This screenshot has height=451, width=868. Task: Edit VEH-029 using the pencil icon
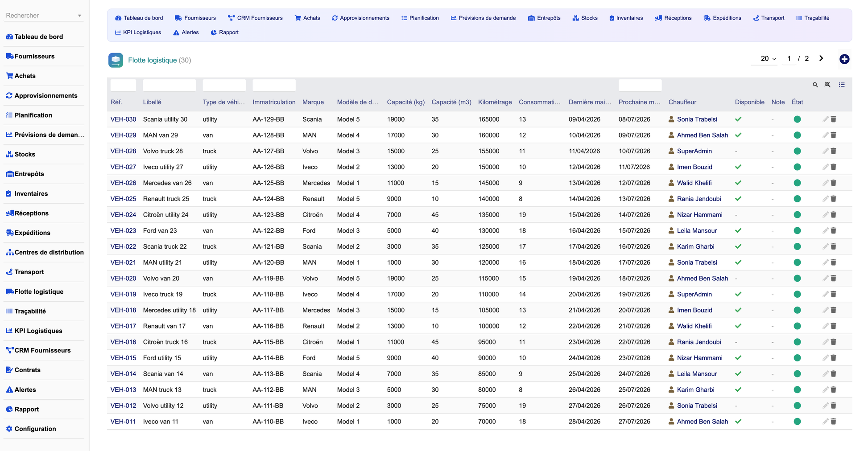(825, 135)
